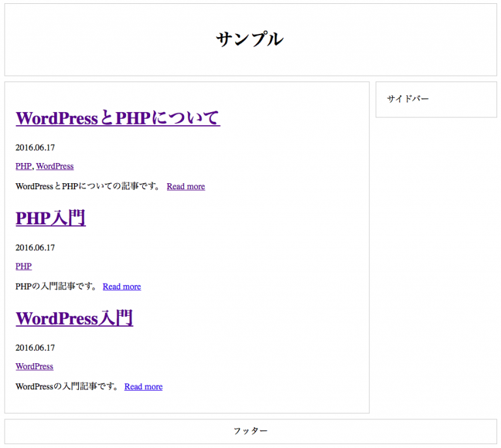This screenshot has height=448, width=501.
Task: Click the date below PHP入門 title
Action: click(x=35, y=248)
